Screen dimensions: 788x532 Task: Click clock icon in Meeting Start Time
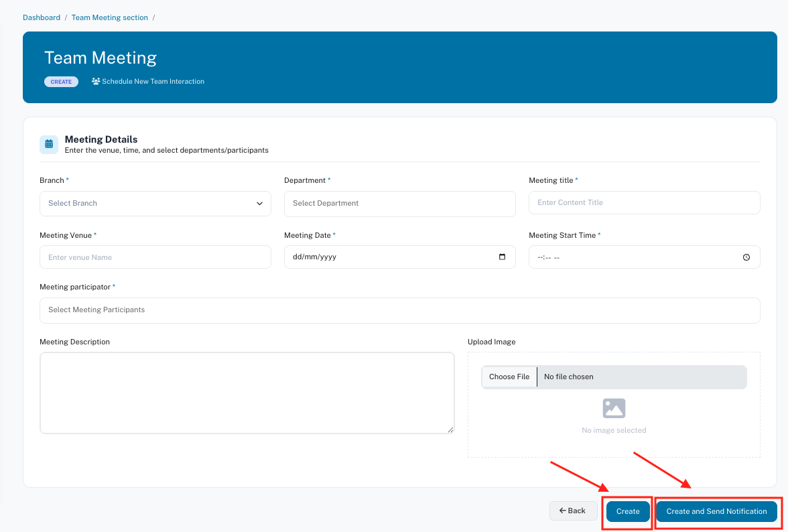[x=746, y=257]
